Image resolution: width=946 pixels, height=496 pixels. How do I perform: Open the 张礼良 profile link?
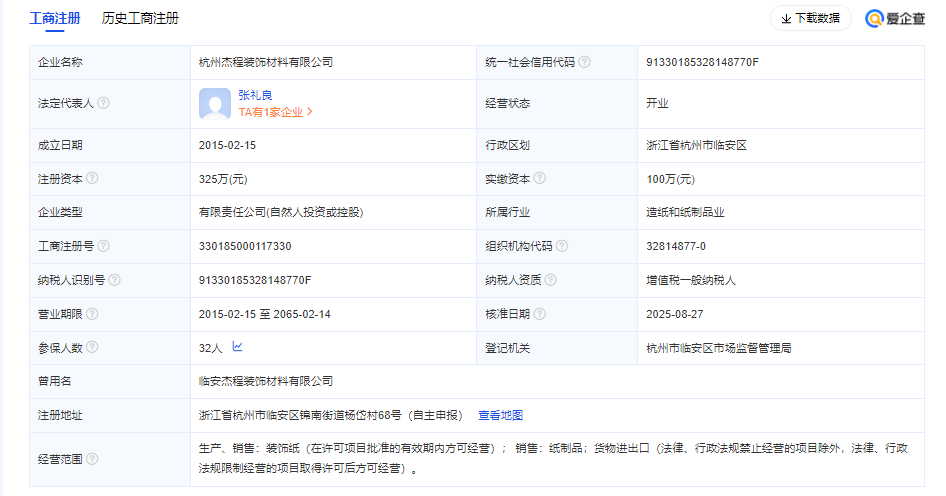pyautogui.click(x=255, y=95)
